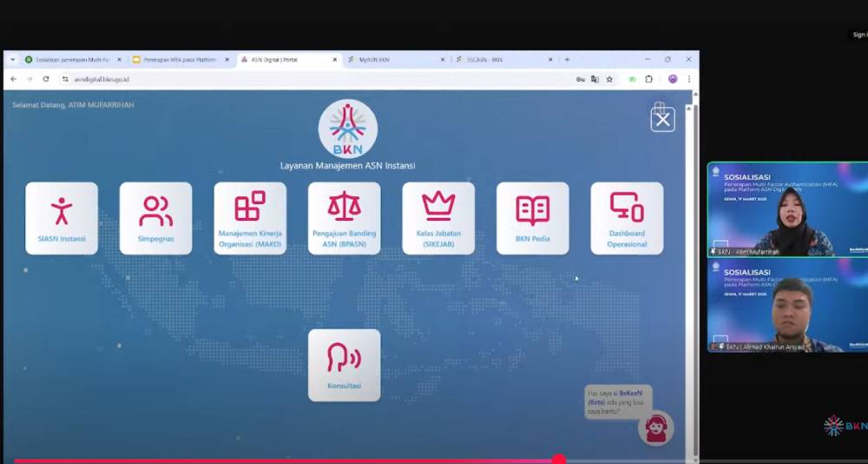Click the translate page icon

(595, 79)
